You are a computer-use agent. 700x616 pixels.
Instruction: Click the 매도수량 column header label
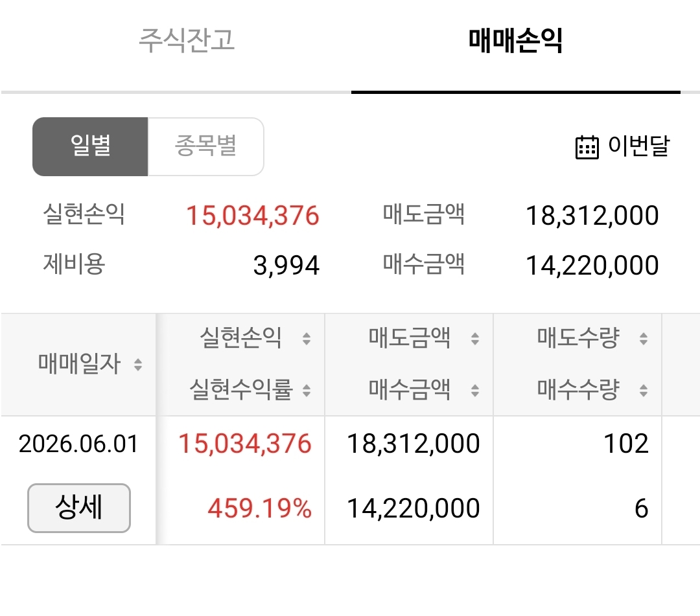click(x=578, y=337)
